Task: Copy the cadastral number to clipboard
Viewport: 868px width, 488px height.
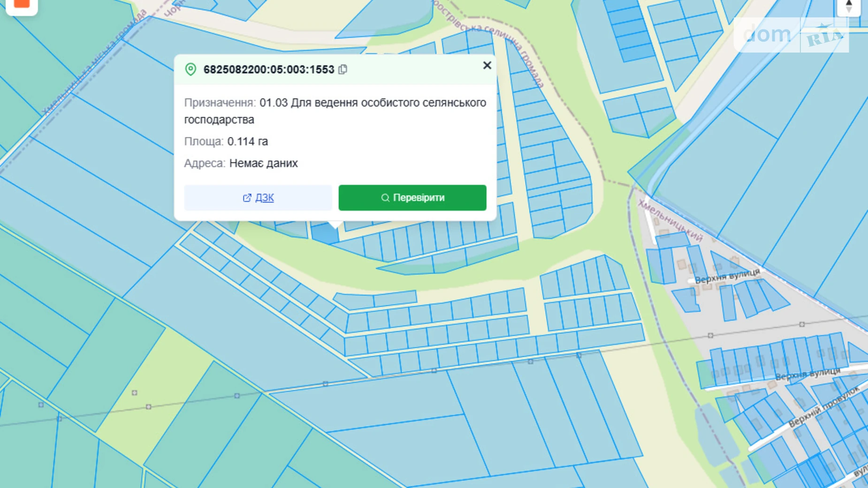Action: (343, 69)
